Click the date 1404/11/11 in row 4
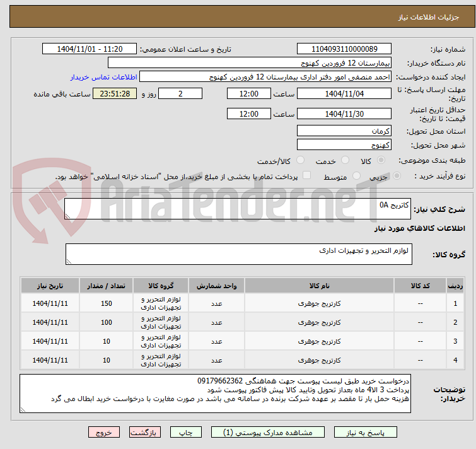Image resolution: width=476 pixels, height=449 pixels. [x=50, y=360]
